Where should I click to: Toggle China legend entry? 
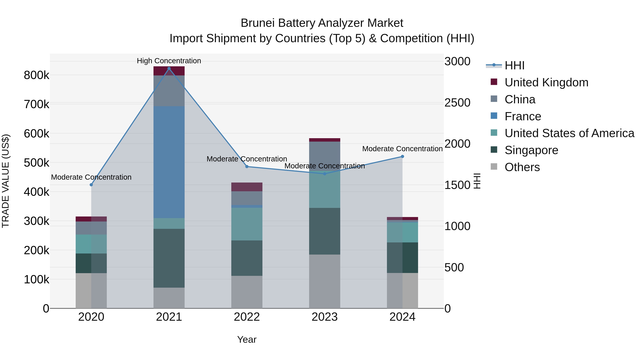(x=513, y=99)
